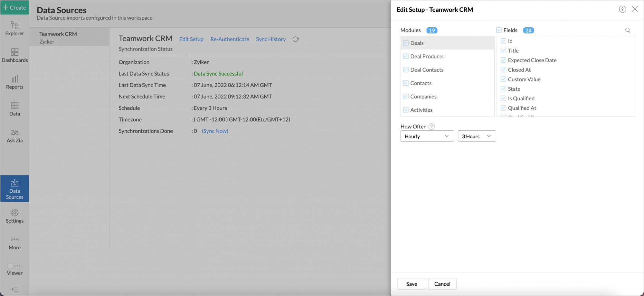Click the Sync Now link

click(x=214, y=131)
